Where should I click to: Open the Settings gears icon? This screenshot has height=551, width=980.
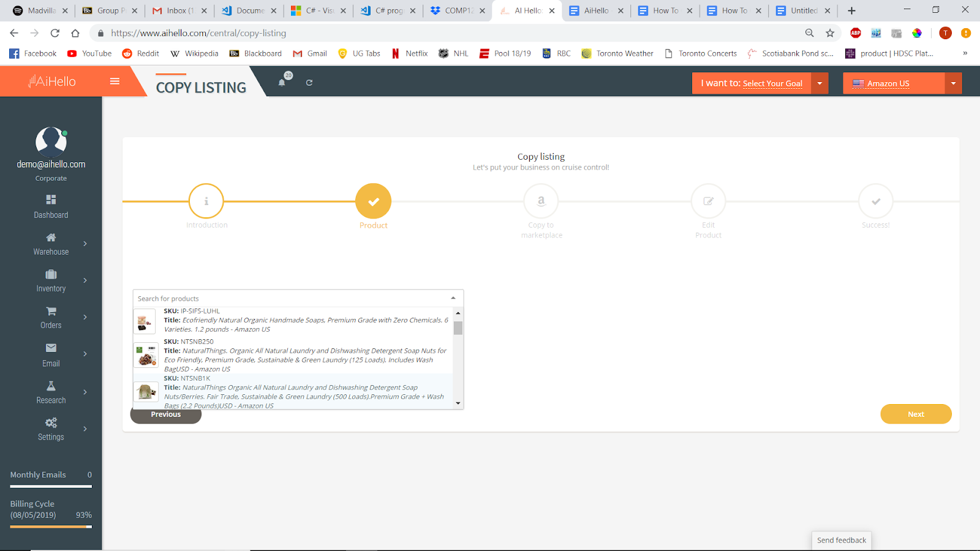click(x=51, y=422)
